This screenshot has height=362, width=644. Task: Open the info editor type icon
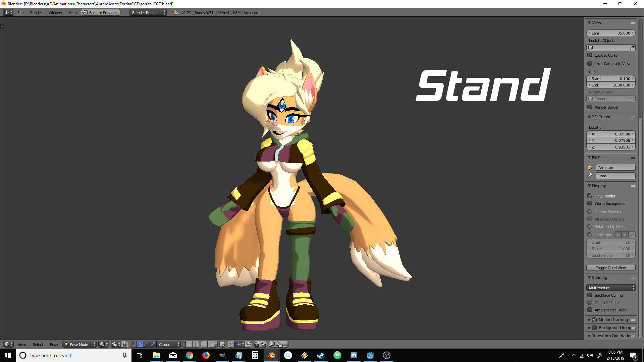pos(8,12)
